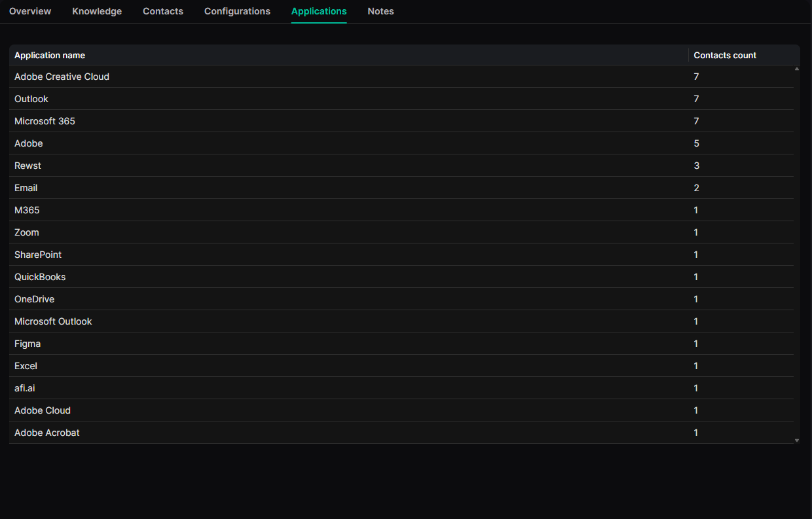
Task: Click the Adobe Cloud row
Action: [x=401, y=410]
